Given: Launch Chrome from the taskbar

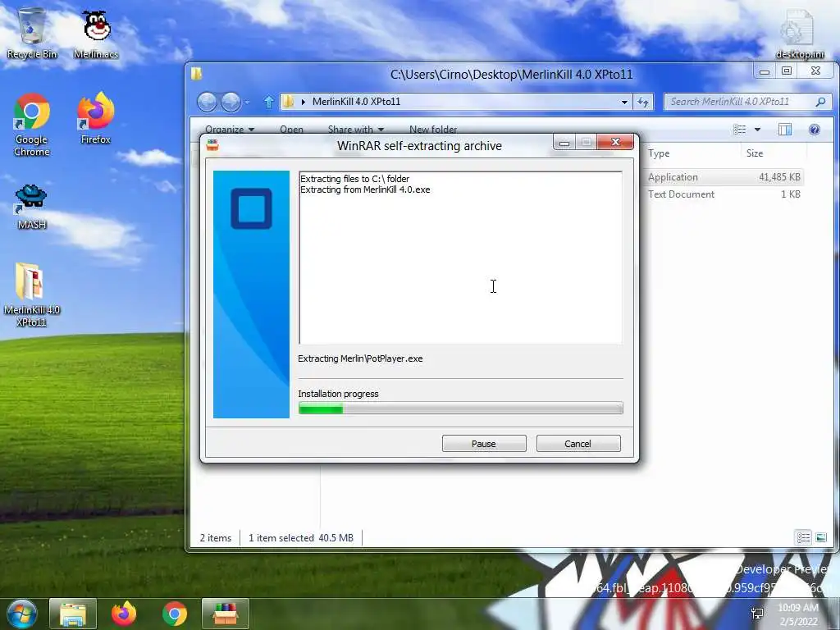Looking at the screenshot, I should pyautogui.click(x=175, y=614).
